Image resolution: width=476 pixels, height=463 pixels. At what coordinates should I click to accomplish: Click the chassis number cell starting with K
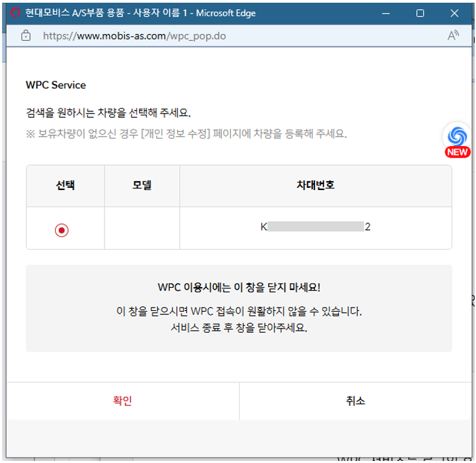tap(316, 227)
